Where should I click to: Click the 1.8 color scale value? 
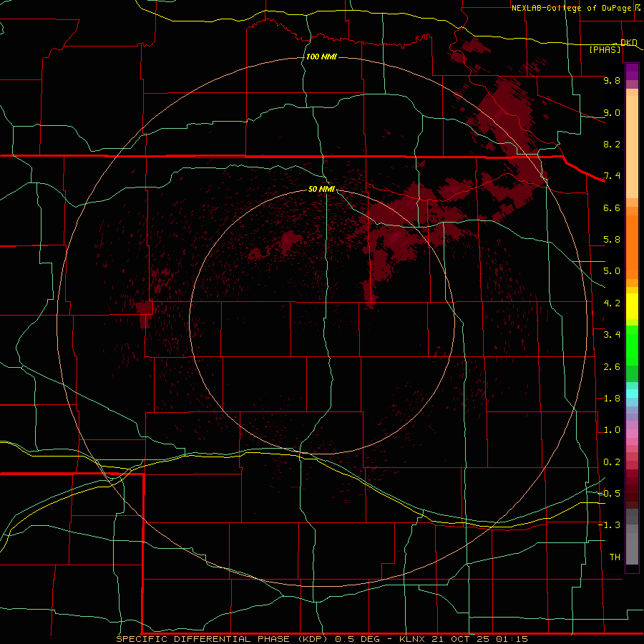(x=612, y=399)
